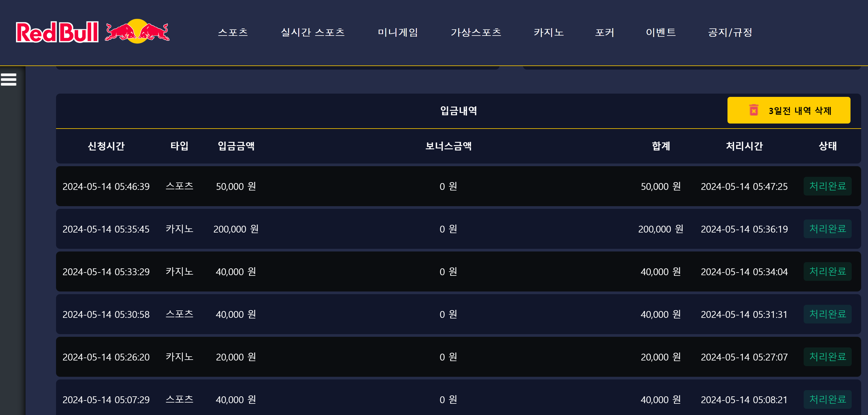Viewport: 868px width, 415px height.
Task: Go to 실시간 스포츠 section
Action: click(312, 32)
